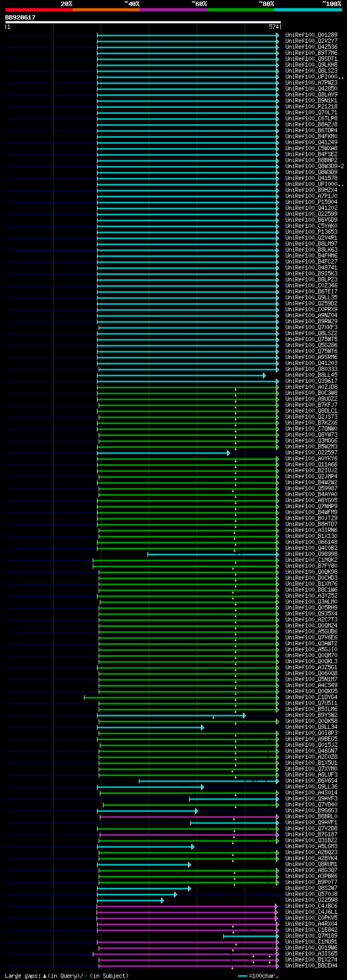
Task: Select hit label UniRef100_A0ZJD8
Action: [311, 387]
